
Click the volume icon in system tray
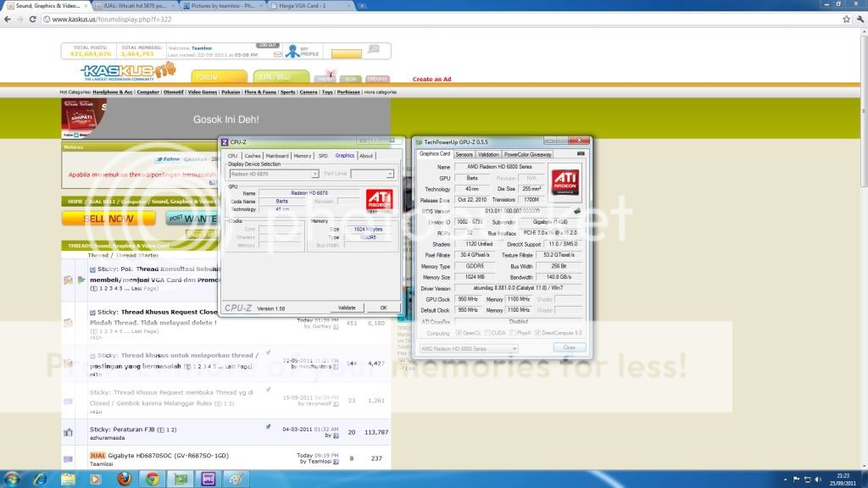pos(818,480)
